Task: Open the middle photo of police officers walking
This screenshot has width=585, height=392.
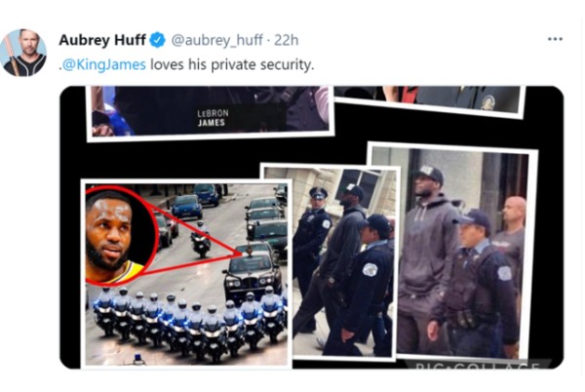Action: [x=341, y=262]
